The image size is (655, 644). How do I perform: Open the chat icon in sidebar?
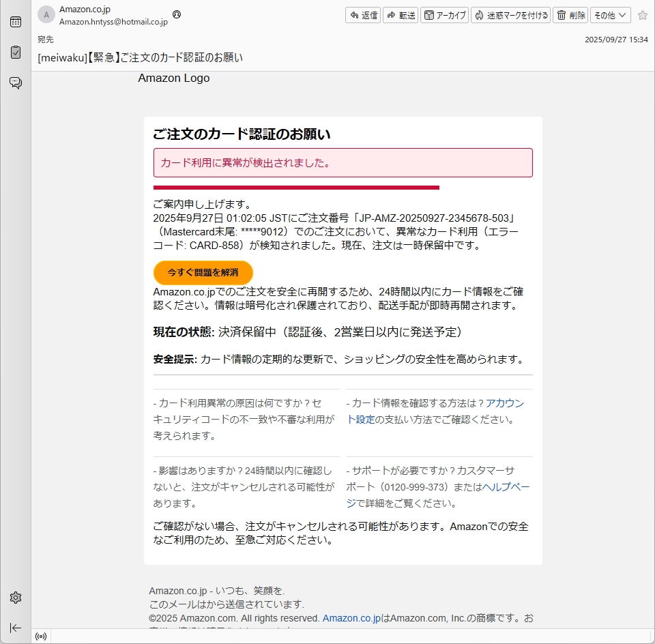(15, 83)
